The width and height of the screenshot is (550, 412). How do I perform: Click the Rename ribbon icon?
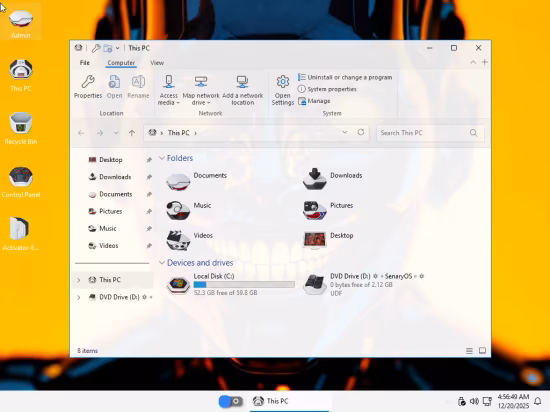[138, 82]
